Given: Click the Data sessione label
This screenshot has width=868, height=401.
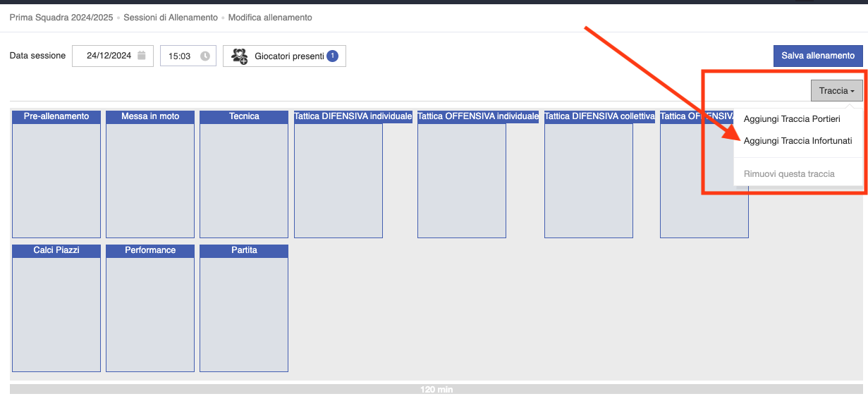Looking at the screenshot, I should pos(37,56).
